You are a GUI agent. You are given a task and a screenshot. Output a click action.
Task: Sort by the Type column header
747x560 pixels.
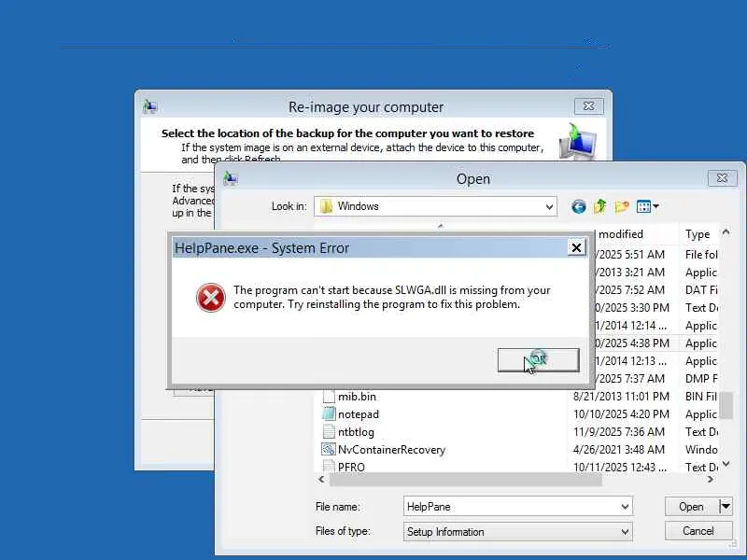coord(698,234)
